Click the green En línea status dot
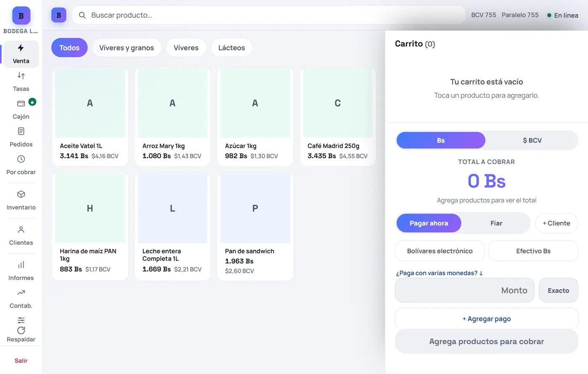The image size is (588, 374). (x=549, y=15)
